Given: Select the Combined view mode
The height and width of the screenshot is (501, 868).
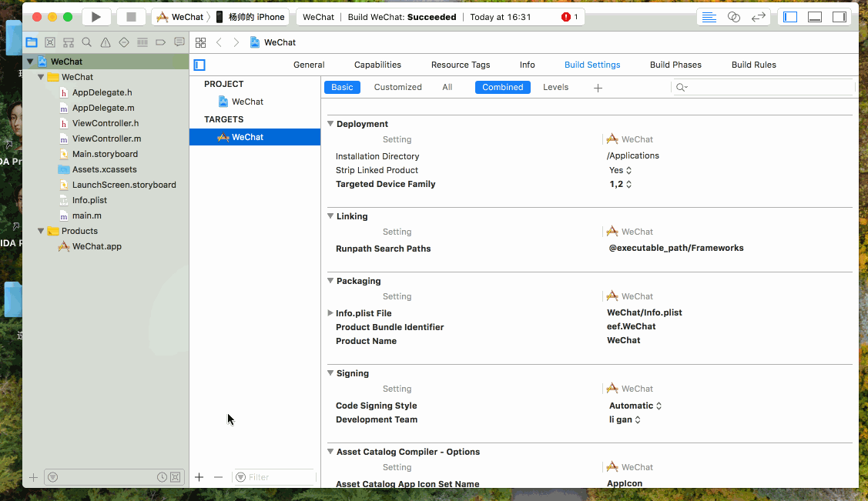Looking at the screenshot, I should tap(503, 88).
